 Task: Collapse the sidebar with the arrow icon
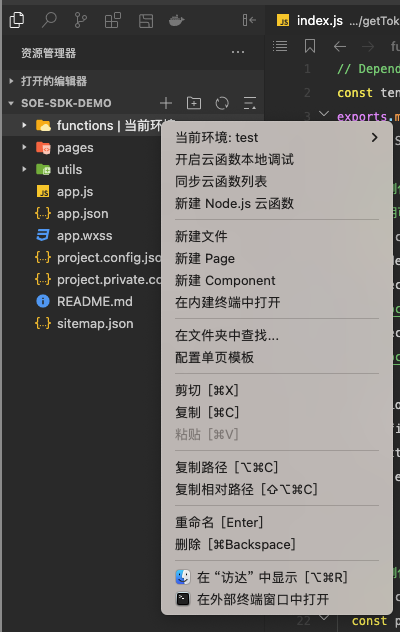pyautogui.click(x=249, y=20)
